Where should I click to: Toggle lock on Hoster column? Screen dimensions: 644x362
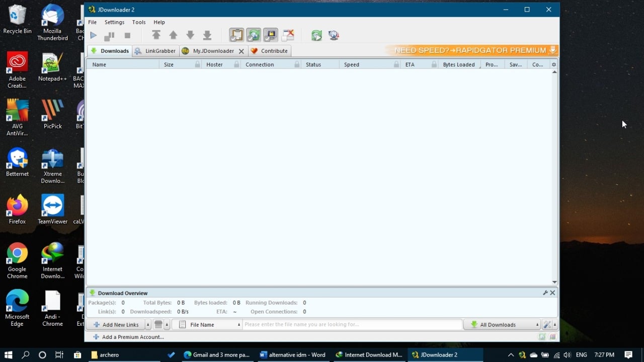(x=236, y=64)
